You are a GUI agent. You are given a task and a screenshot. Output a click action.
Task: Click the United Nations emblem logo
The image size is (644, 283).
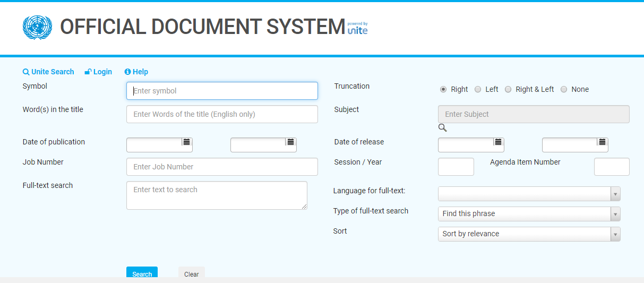37,27
